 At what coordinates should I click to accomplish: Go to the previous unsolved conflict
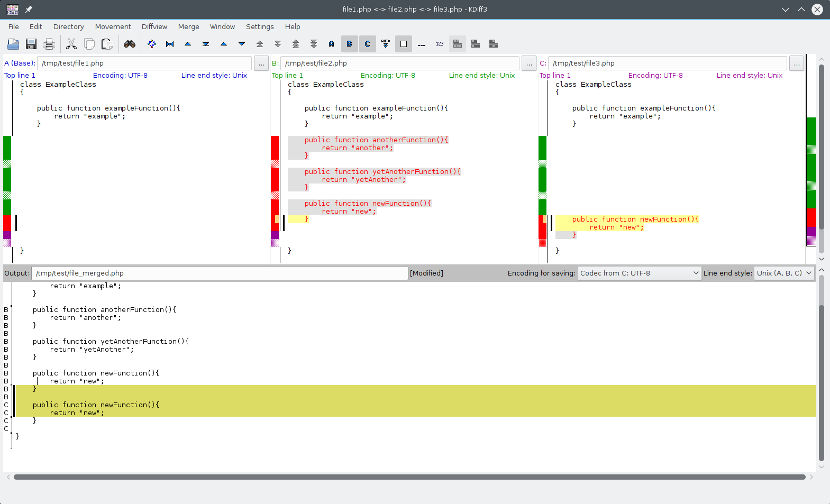coord(296,44)
